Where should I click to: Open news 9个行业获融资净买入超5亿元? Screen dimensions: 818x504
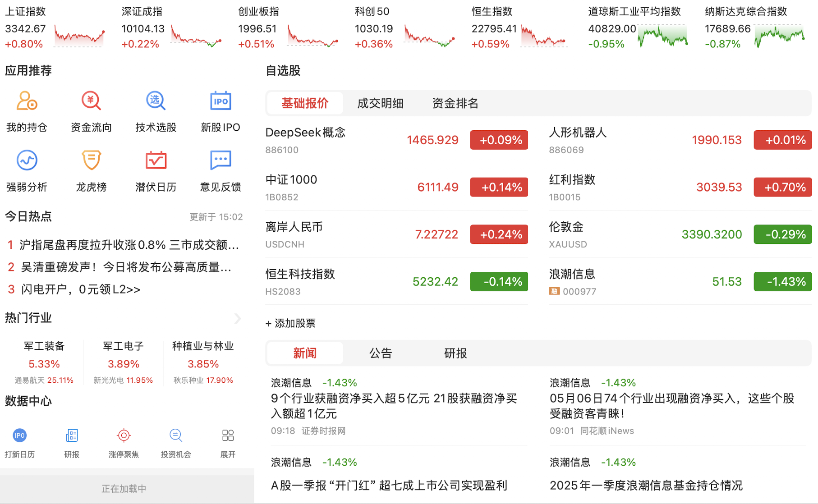point(394,406)
